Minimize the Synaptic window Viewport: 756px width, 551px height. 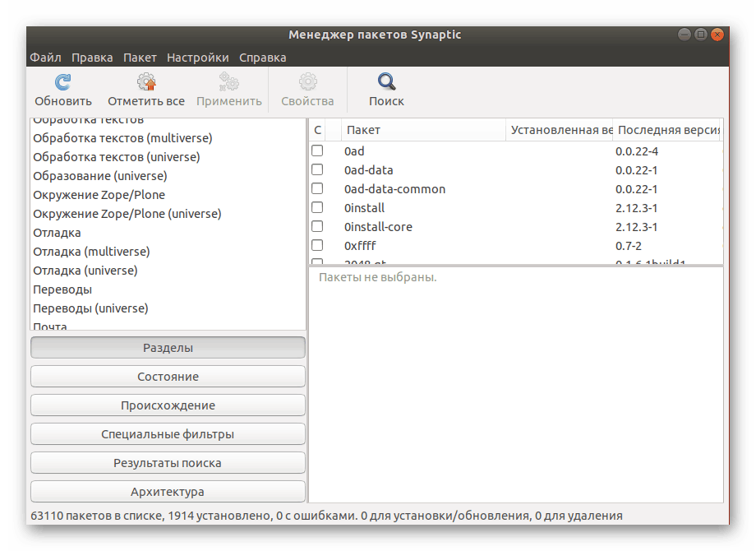(685, 35)
